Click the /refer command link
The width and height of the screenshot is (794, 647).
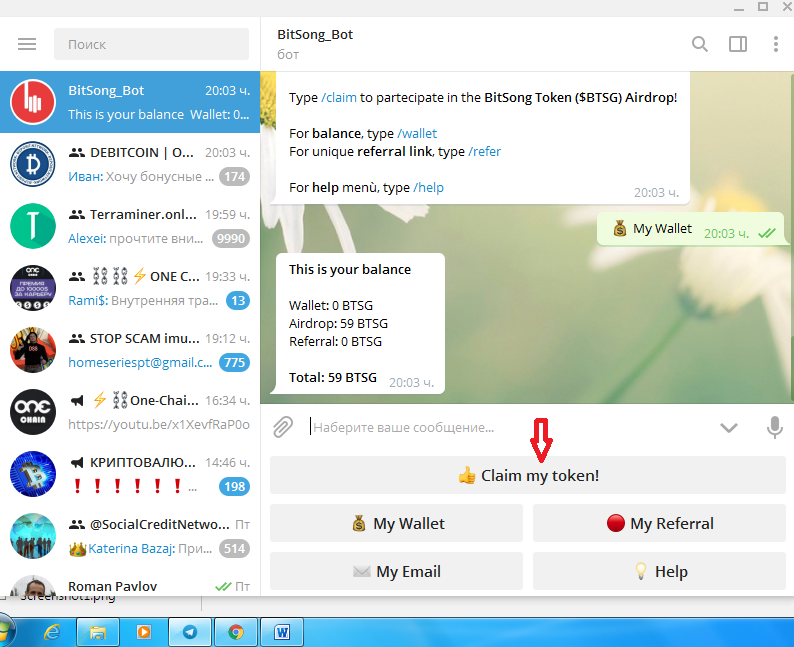click(485, 151)
